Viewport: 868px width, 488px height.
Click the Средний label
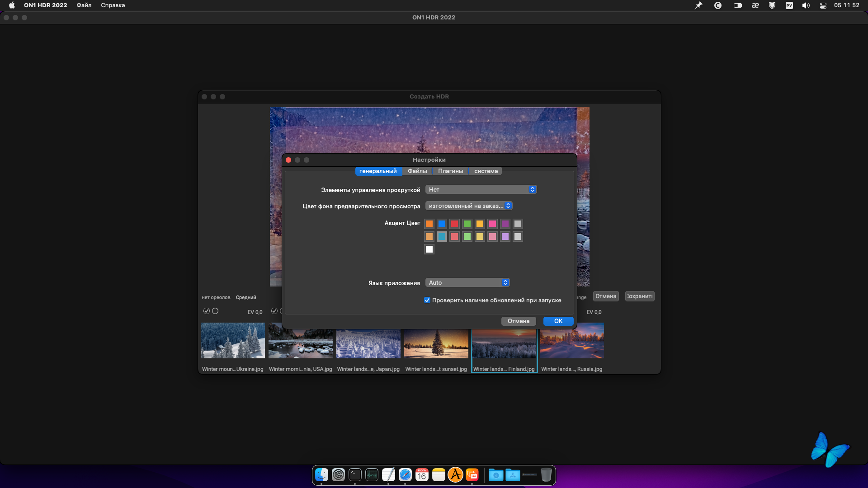click(246, 297)
